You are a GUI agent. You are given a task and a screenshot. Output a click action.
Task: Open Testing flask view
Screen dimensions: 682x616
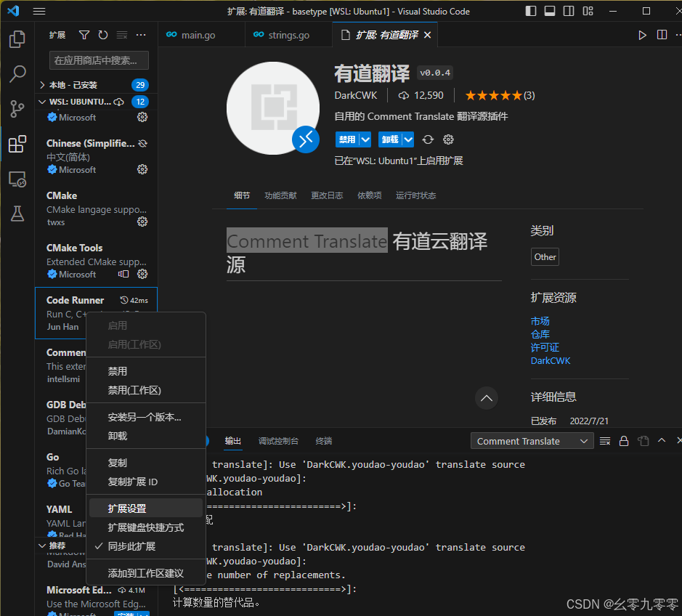tap(17, 214)
